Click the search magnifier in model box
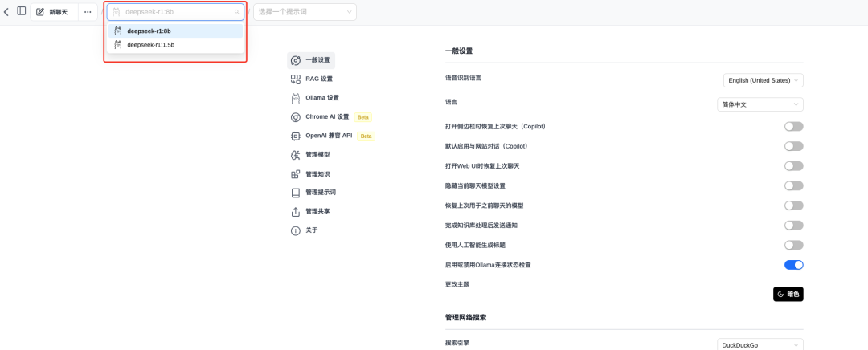This screenshot has height=350, width=868. click(237, 11)
